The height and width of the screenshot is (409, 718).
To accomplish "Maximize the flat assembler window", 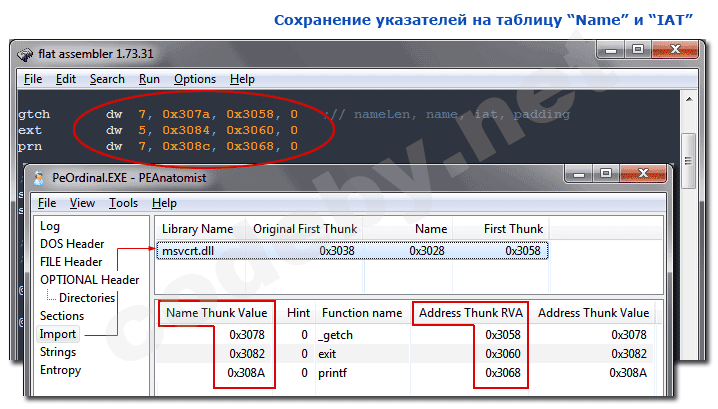I will (x=638, y=50).
